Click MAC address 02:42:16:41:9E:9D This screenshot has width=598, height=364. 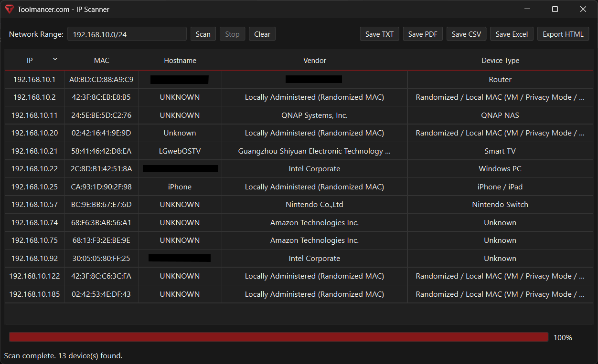101,133
